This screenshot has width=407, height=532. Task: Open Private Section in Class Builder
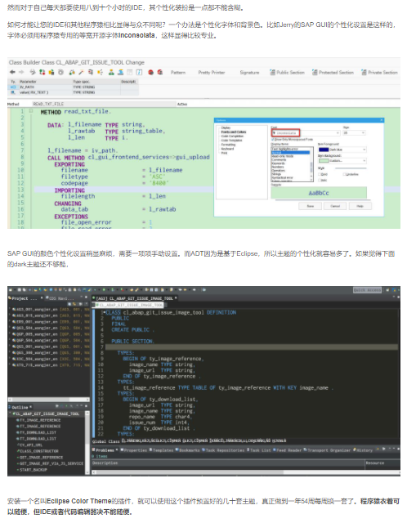tap(379, 72)
